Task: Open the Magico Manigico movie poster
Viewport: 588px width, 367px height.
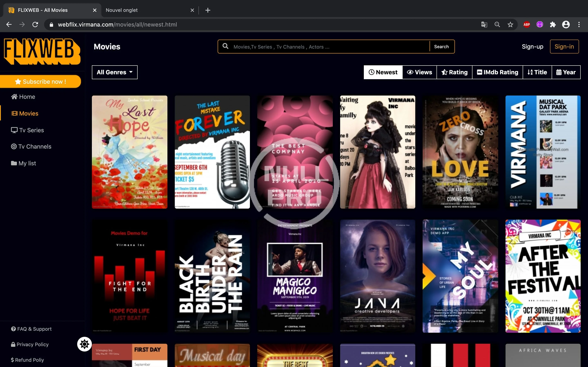Action: click(295, 276)
